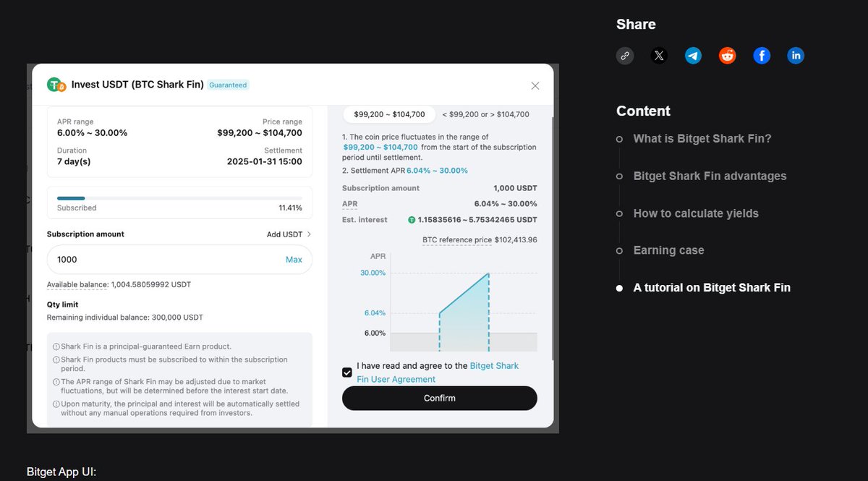Click 'Est. interest' label
The width and height of the screenshot is (868, 481).
pos(365,220)
